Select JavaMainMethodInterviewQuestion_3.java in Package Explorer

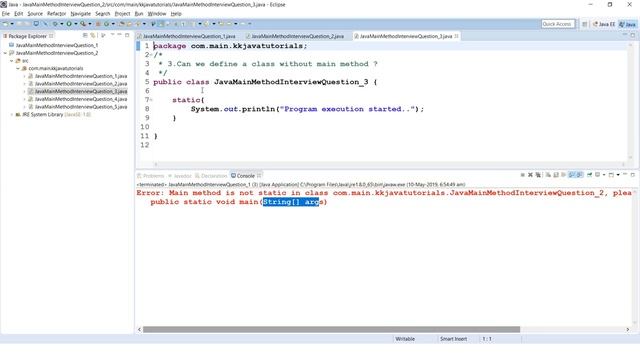81,91
